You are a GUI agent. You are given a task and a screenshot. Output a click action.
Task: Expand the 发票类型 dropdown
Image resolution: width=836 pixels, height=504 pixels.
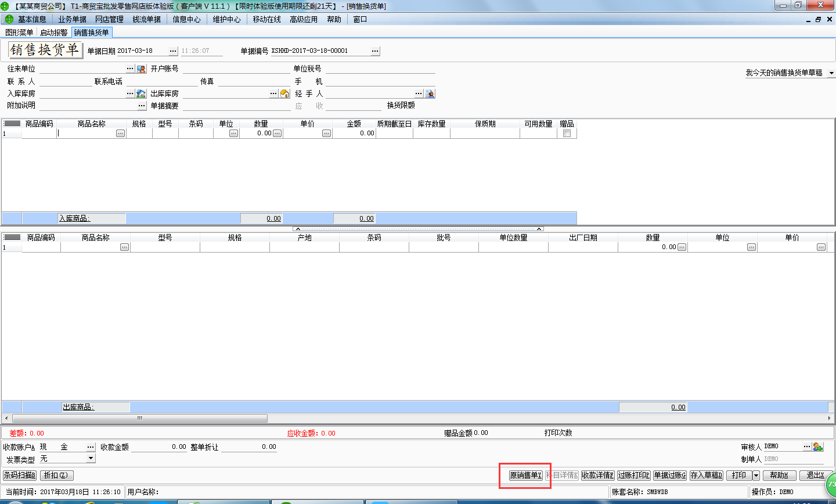tap(91, 459)
